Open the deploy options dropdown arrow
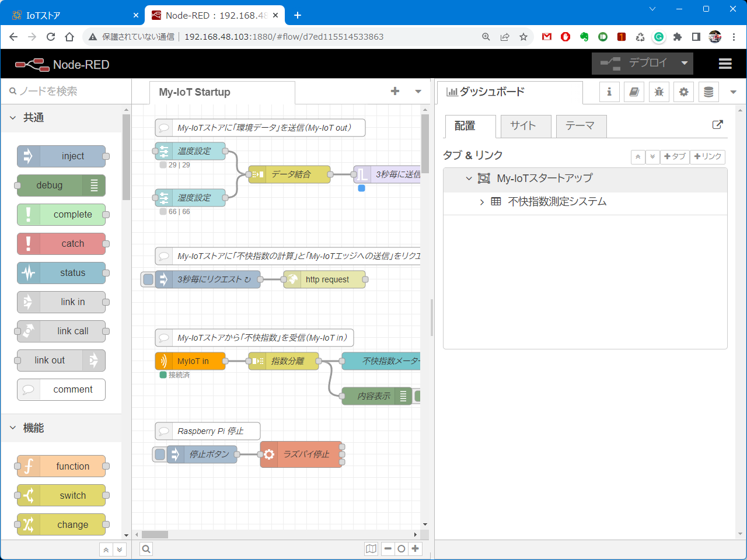Screen dimensions: 747x560 pyautogui.click(x=684, y=64)
